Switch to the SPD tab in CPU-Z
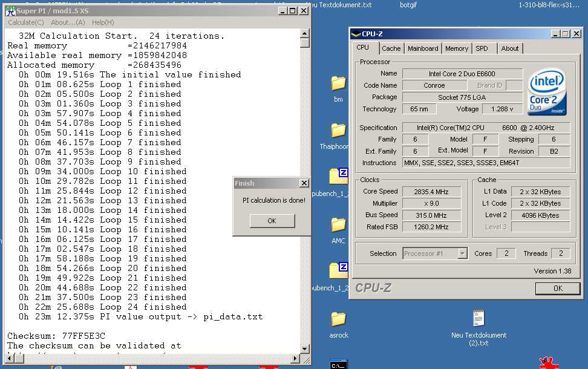 (482, 48)
